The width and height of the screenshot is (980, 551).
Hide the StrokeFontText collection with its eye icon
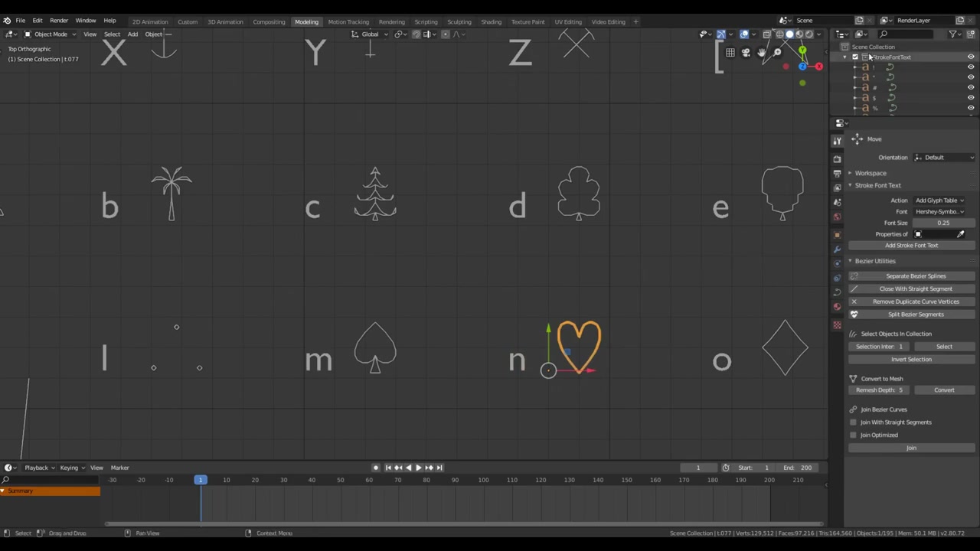[971, 57]
